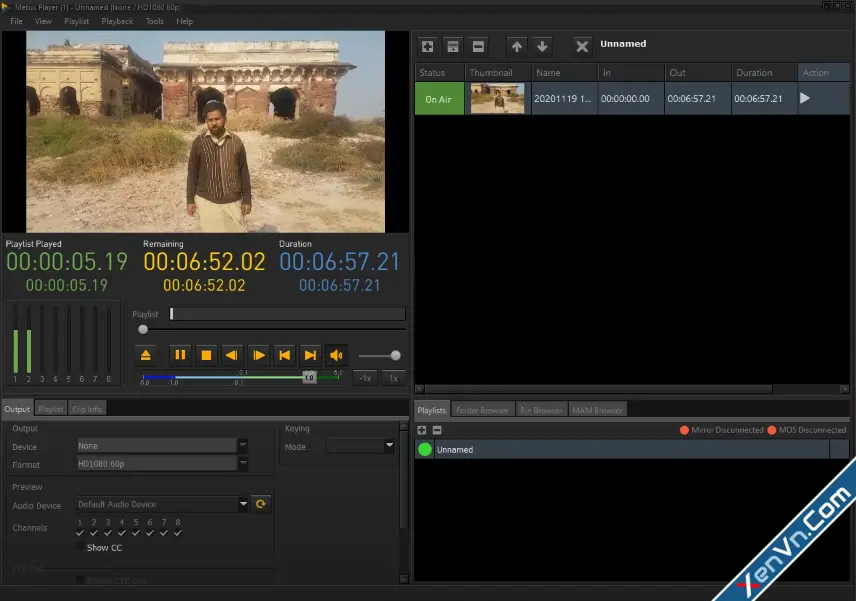Click the Output panel scroll-down arrow
856x601 pixels.
(x=404, y=579)
